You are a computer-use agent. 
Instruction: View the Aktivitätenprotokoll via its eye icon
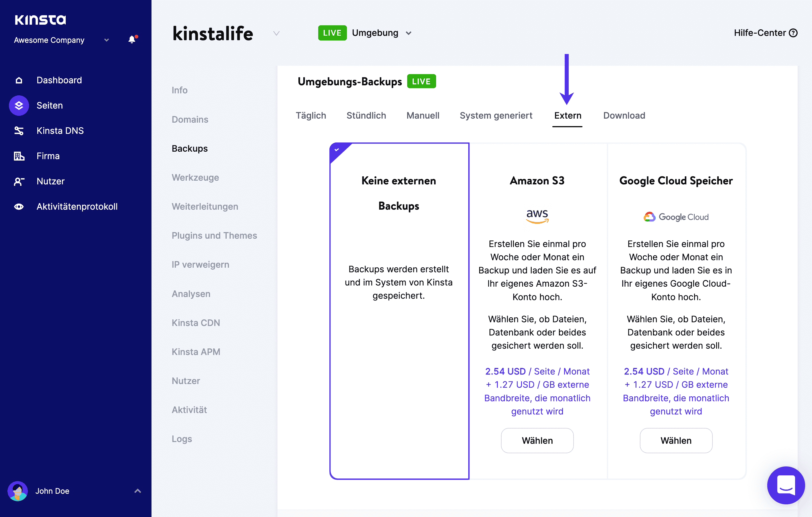(x=19, y=207)
